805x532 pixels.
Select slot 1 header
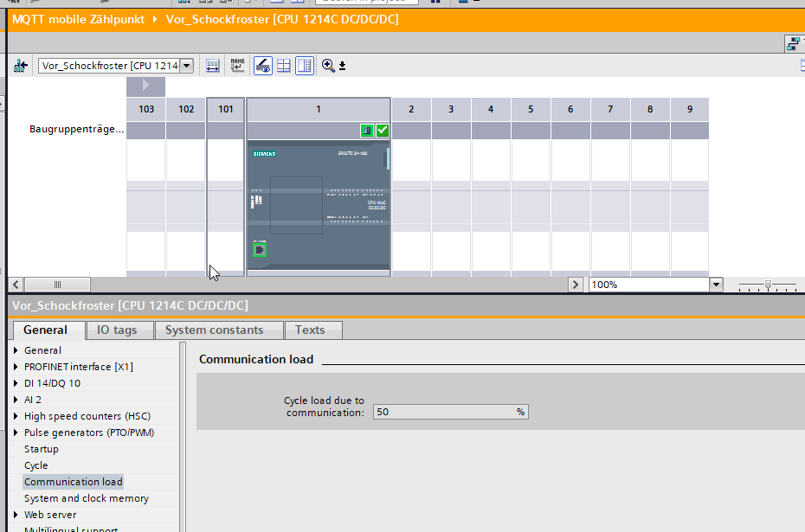click(319, 109)
